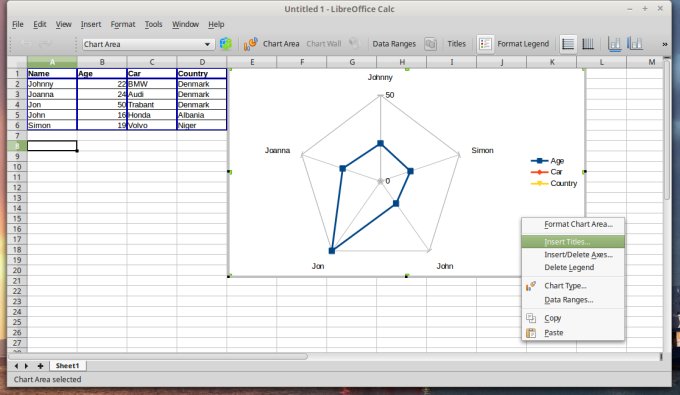The height and width of the screenshot is (395, 680).
Task: Click the Simon axis label on chart
Action: pos(482,150)
